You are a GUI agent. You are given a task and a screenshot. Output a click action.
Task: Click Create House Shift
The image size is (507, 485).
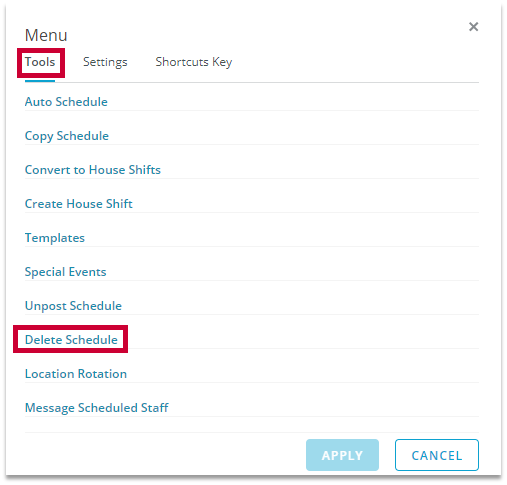79,204
